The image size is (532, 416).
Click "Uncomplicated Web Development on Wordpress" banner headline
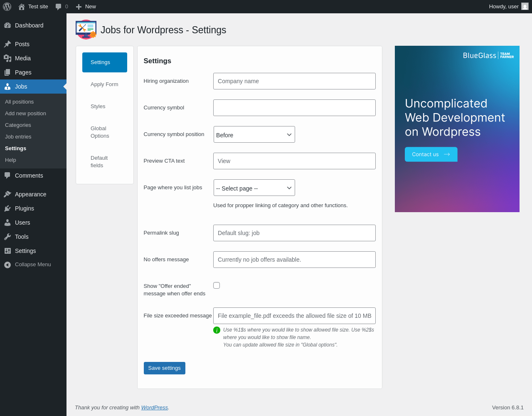pyautogui.click(x=455, y=118)
